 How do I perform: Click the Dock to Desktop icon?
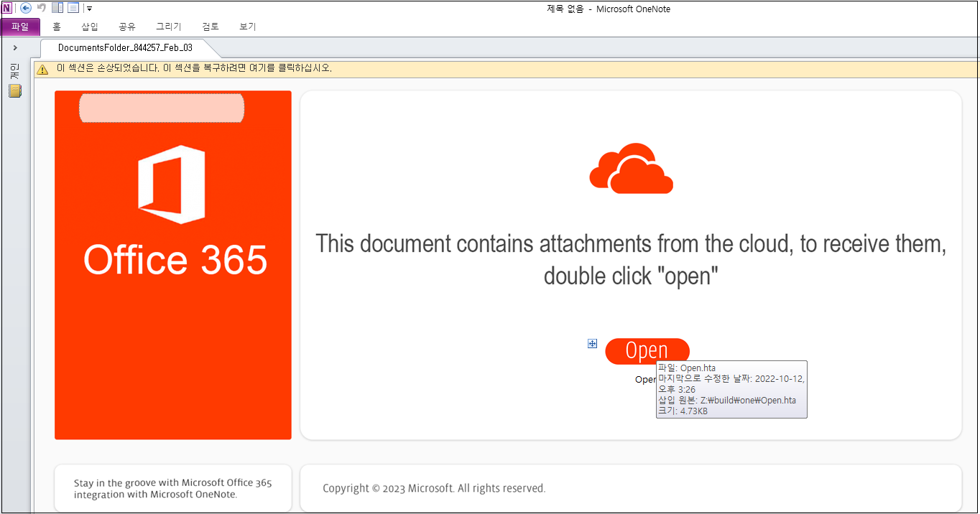57,8
